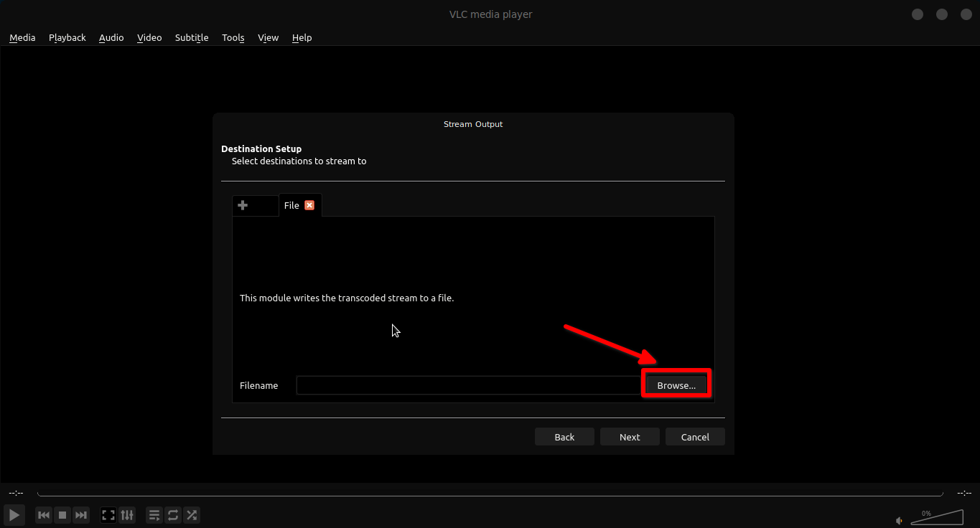Click the Filename text field
This screenshot has height=528, width=980.
pyautogui.click(x=468, y=386)
